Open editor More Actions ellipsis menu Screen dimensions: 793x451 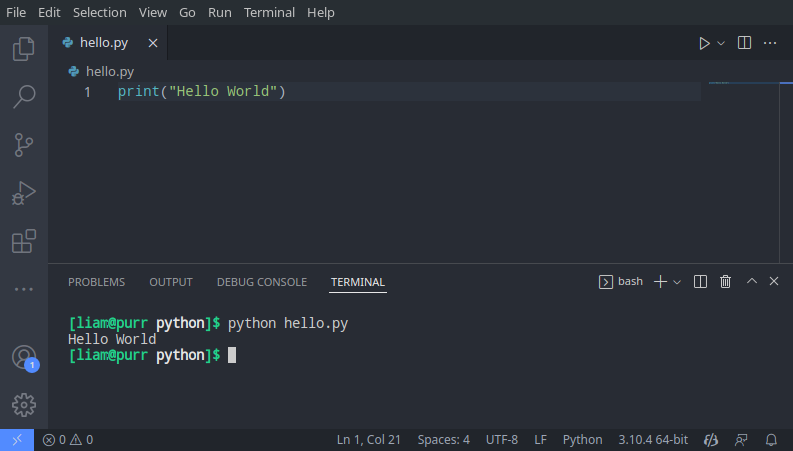pyautogui.click(x=770, y=43)
